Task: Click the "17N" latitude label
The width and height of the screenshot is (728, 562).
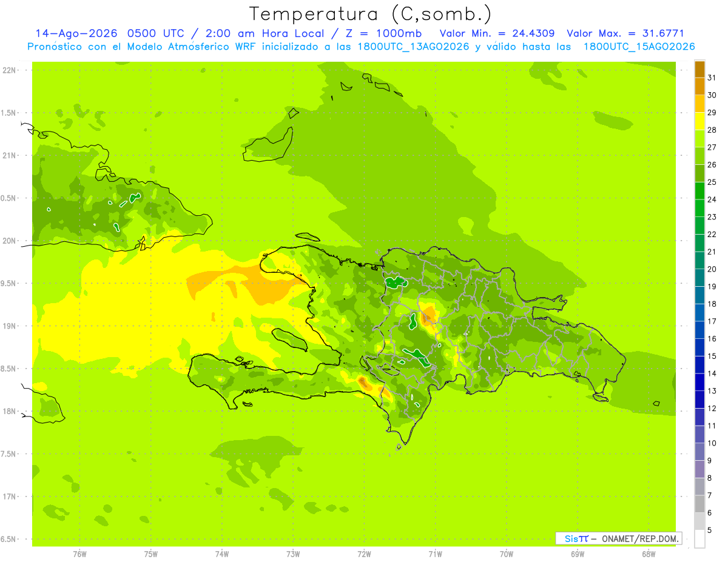Action: pyautogui.click(x=8, y=497)
